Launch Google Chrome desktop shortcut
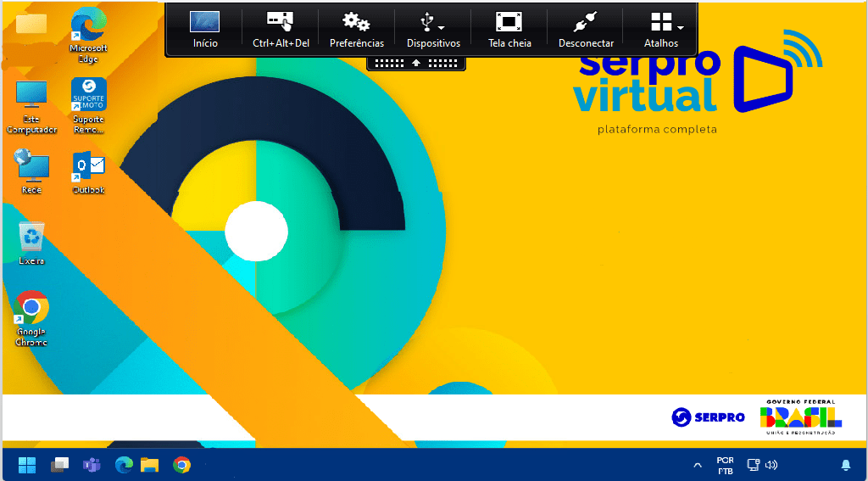The image size is (868, 481). pos(31,319)
